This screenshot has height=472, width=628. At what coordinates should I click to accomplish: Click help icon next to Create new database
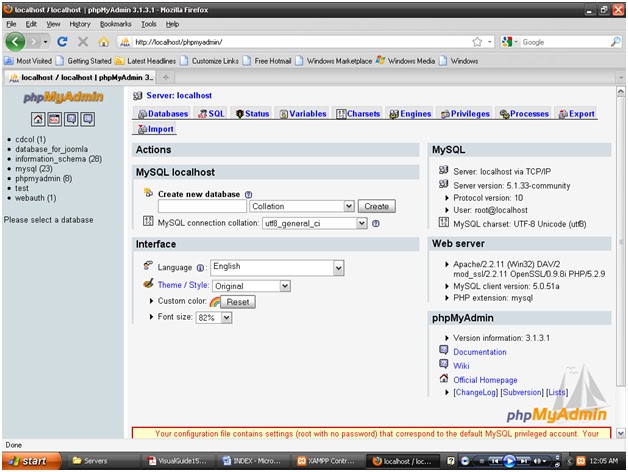click(248, 194)
